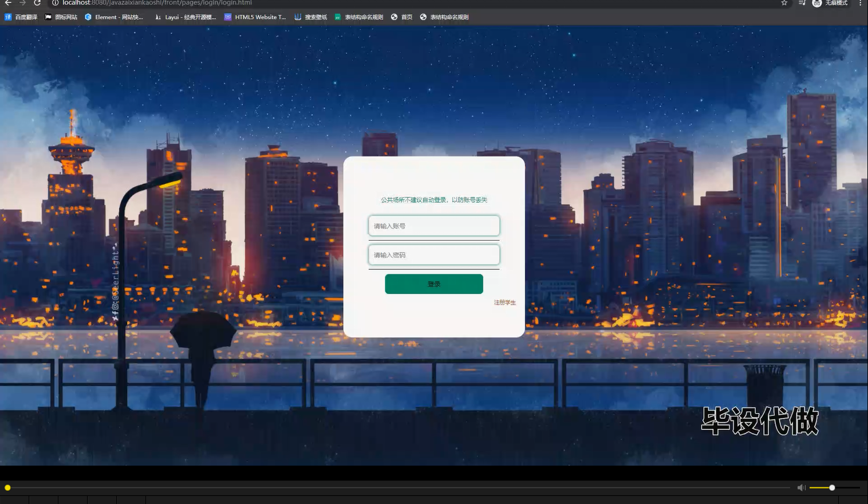
Task: Click the browser back navigation arrow
Action: (7, 3)
